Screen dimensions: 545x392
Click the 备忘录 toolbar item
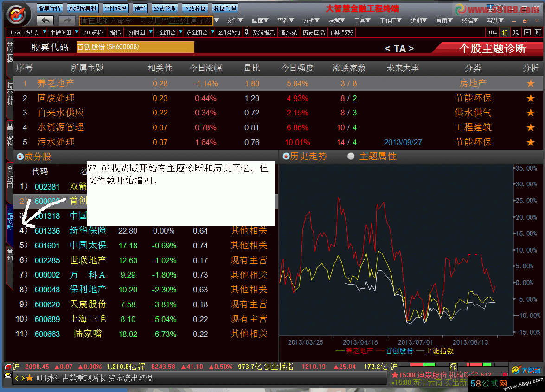point(289,32)
